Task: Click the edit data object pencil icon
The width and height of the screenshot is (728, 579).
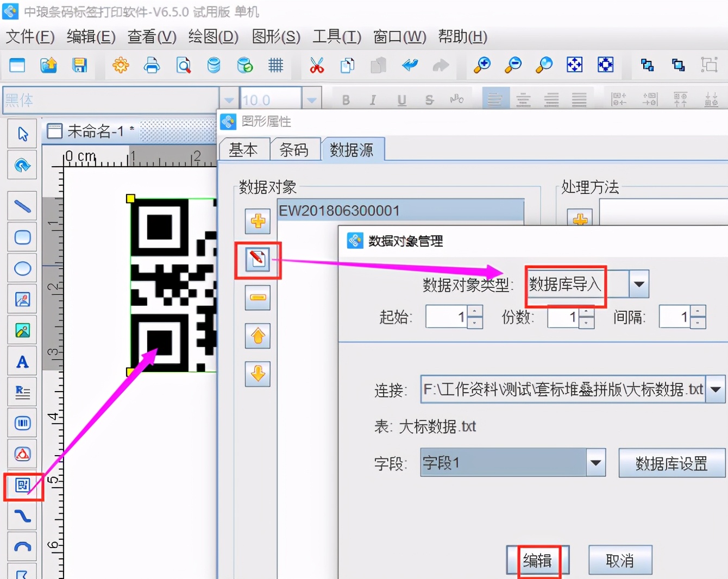Action: click(x=258, y=259)
